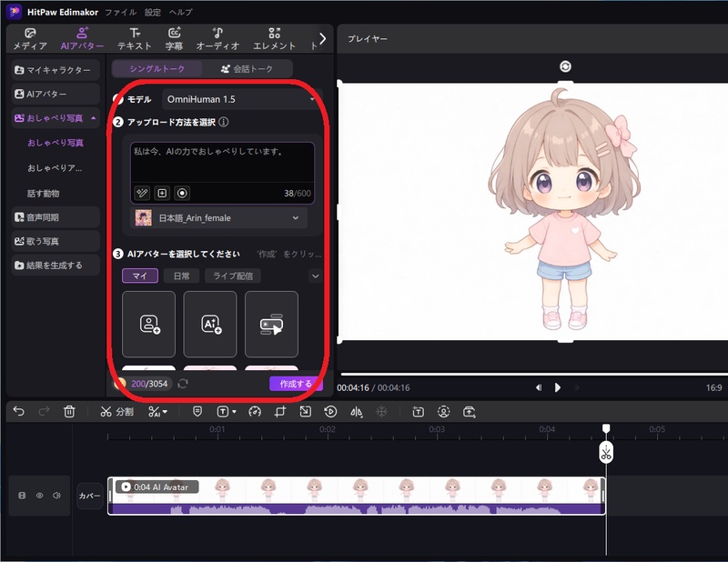Viewport: 728px width, 562px height.
Task: Toggle track visibility eye icon
Action: coord(39,496)
